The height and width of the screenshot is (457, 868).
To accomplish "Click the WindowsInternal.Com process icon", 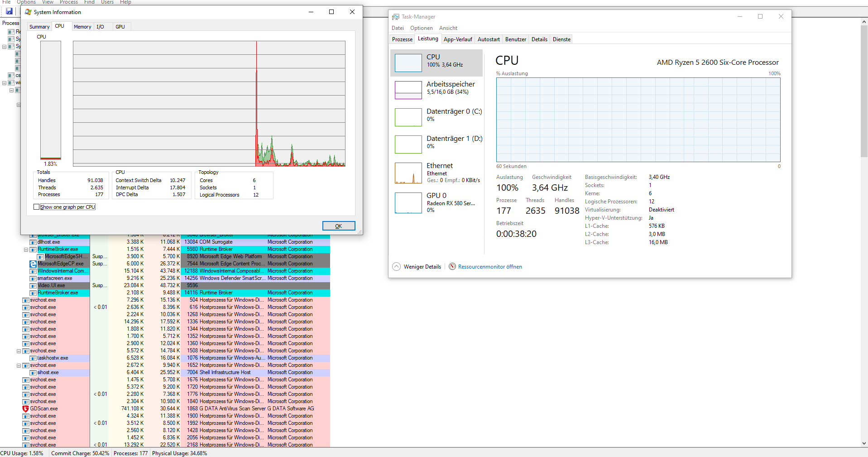I will (33, 271).
